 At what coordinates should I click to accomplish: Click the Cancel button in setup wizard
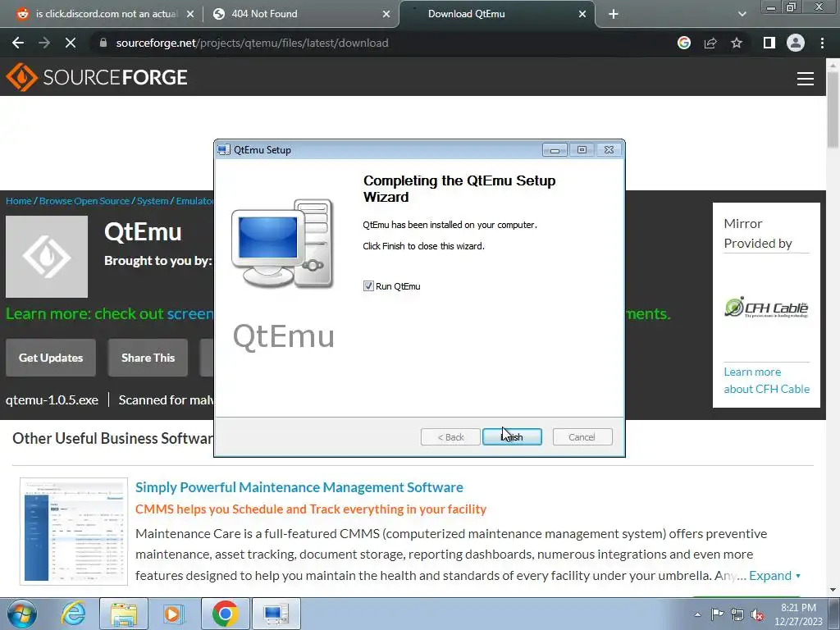pos(582,437)
